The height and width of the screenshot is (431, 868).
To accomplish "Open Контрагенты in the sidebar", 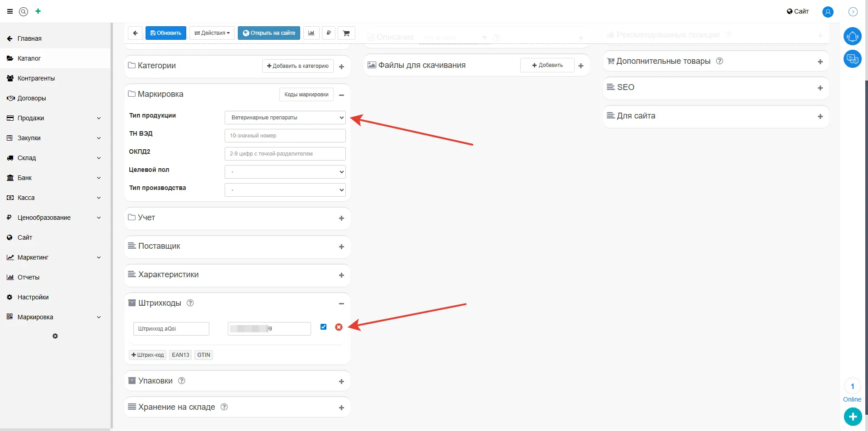I will coord(36,78).
